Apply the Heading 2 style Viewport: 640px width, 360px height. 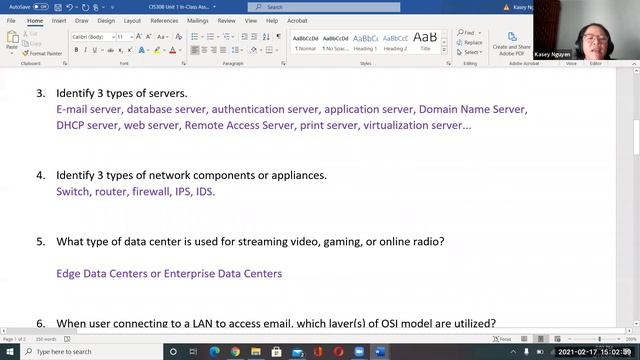(x=395, y=42)
